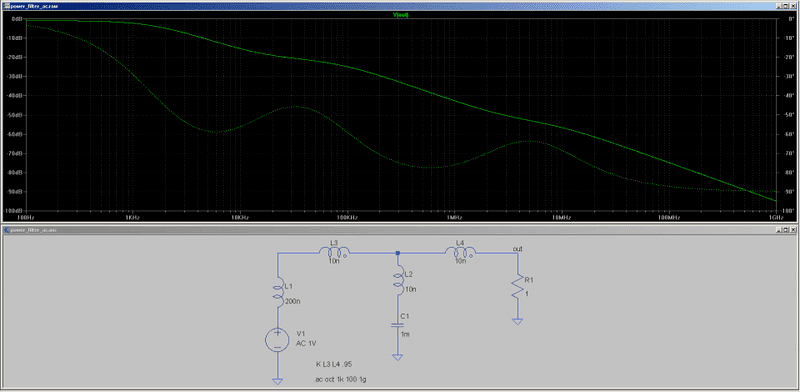Click the AC 1V value text of V1
The image size is (800, 392).
click(x=306, y=343)
